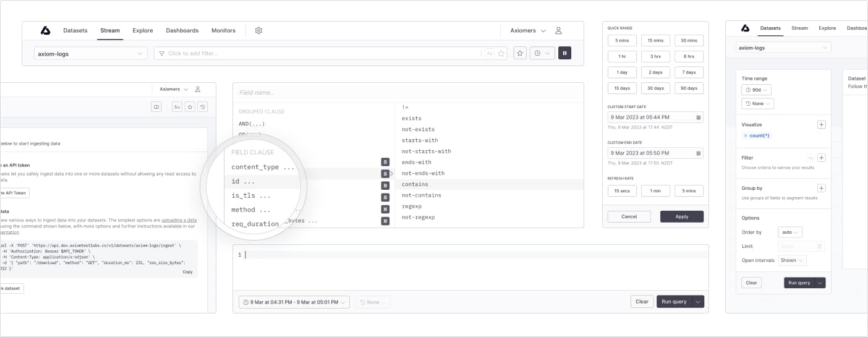This screenshot has width=868, height=337.
Task: Select the AND(...) grouped clause
Action: [252, 124]
